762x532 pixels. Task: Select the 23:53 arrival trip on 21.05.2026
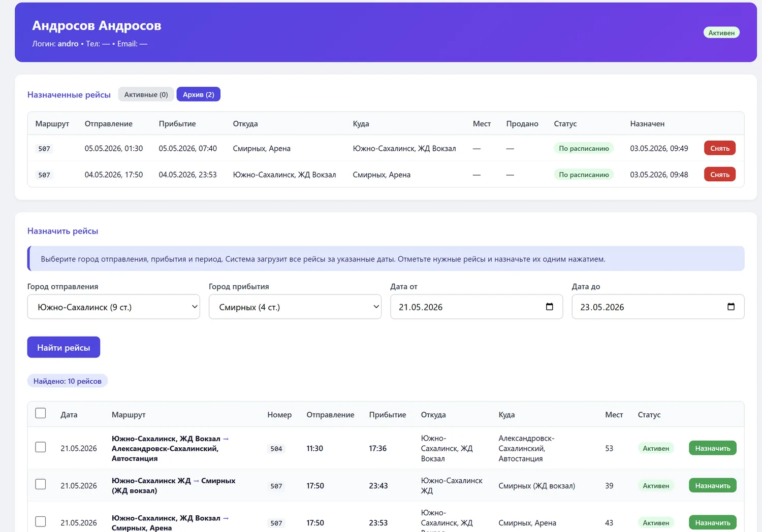pyautogui.click(x=41, y=522)
